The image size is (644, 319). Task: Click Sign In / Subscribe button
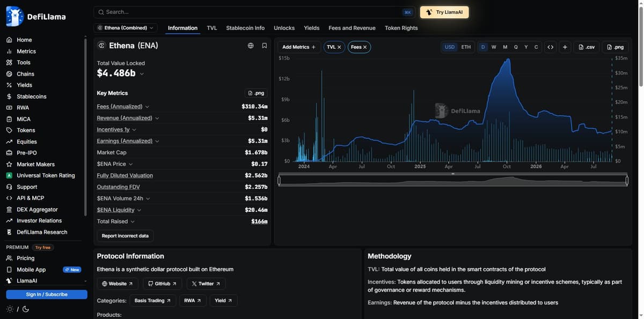pyautogui.click(x=47, y=294)
